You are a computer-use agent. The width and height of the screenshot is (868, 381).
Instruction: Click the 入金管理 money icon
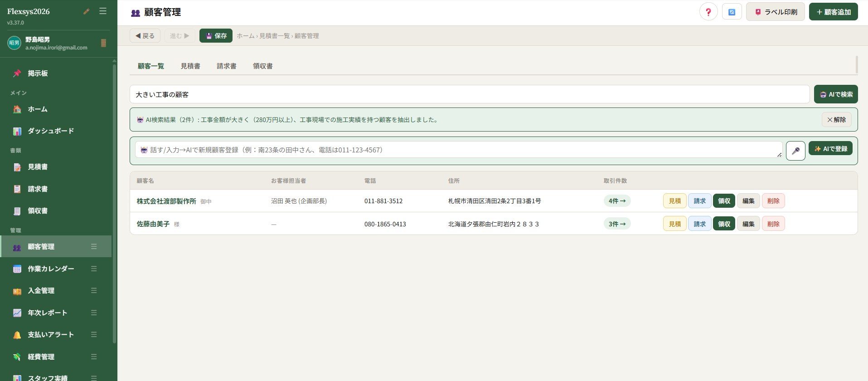[17, 291]
